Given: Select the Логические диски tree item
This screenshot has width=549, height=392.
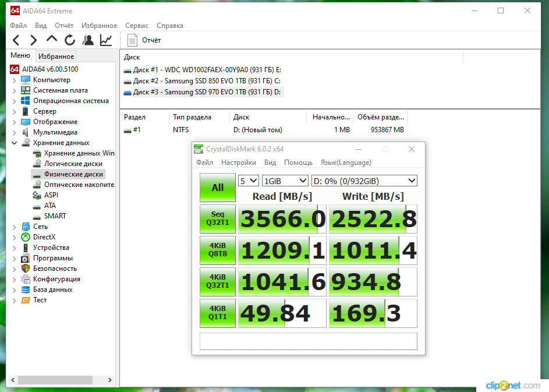Looking at the screenshot, I should [68, 164].
